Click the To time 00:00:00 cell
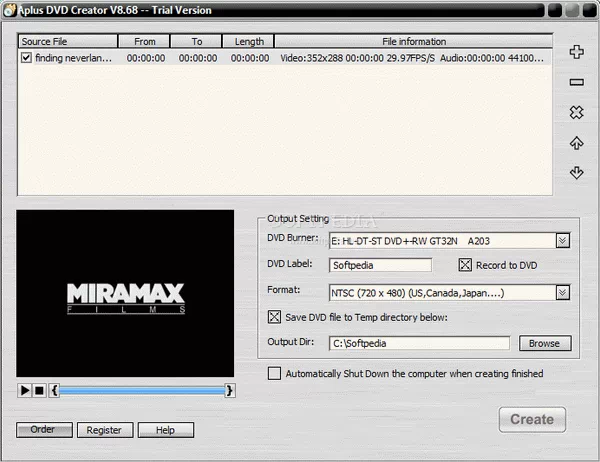Viewport: 600px width, 462px height. [x=198, y=58]
